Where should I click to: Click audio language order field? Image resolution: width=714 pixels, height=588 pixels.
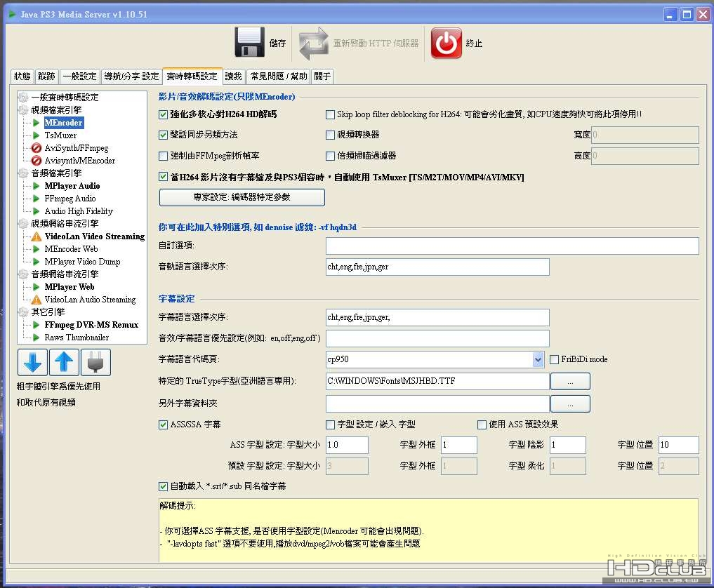click(x=437, y=267)
